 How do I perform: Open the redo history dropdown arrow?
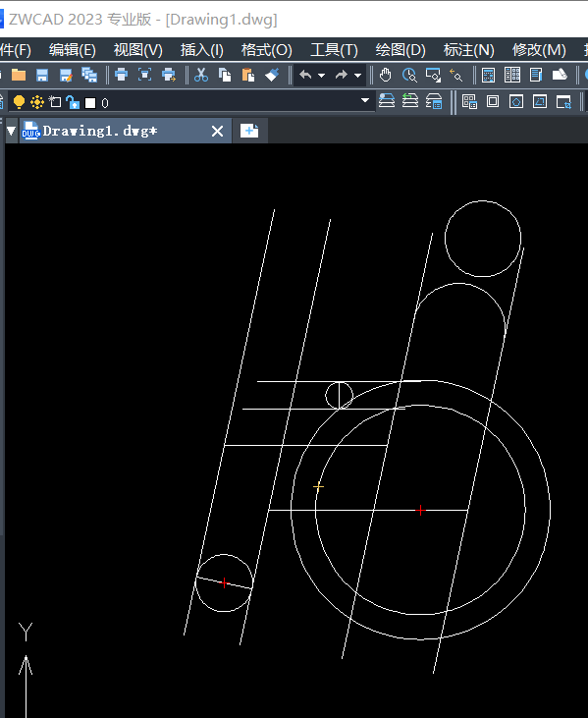[358, 75]
